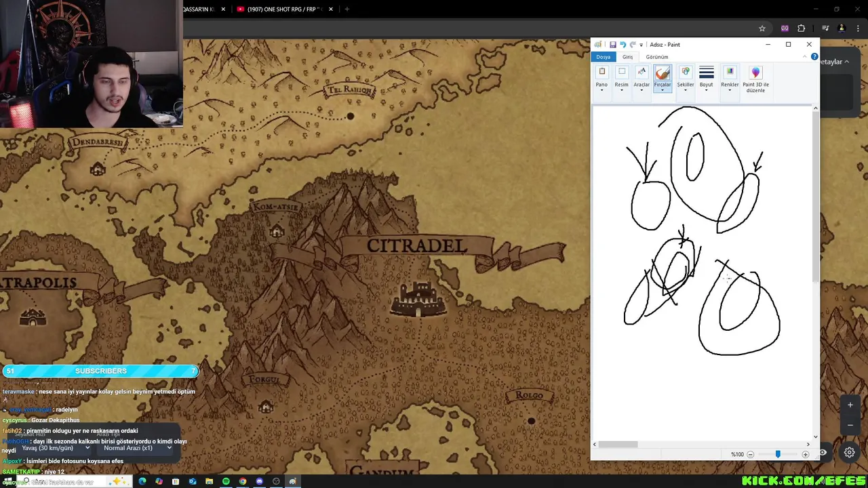Bookmark this page with the star icon
The height and width of the screenshot is (488, 868).
point(762,28)
